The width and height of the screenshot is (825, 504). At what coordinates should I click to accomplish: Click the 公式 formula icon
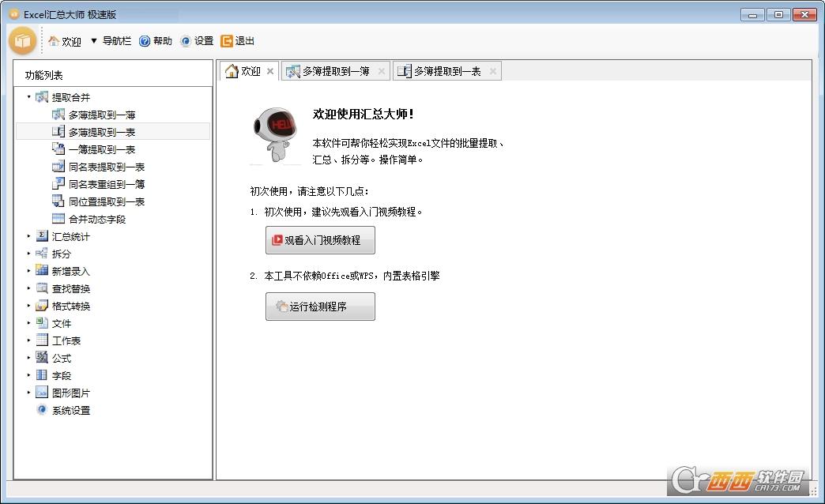(42, 357)
